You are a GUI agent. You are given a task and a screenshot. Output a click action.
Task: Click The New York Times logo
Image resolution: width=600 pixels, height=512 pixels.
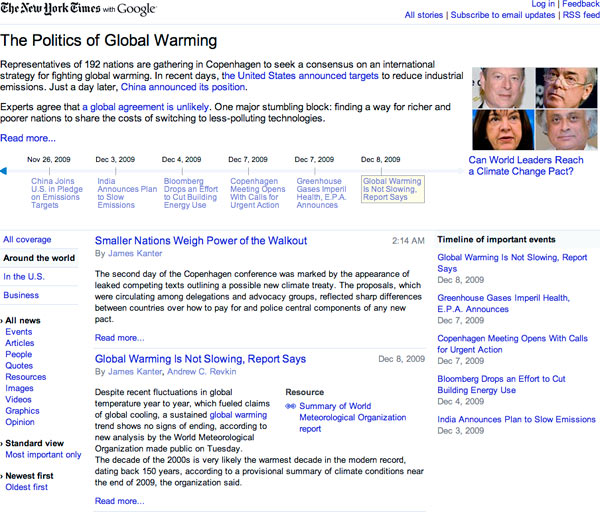click(50, 8)
